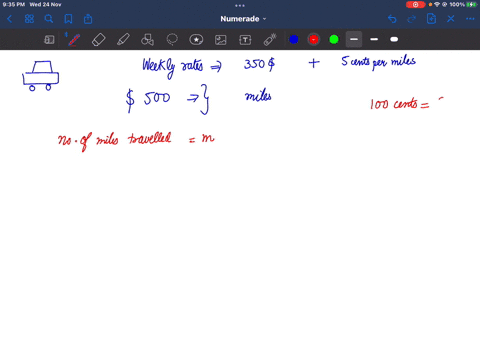Viewport: 480px width, 360px height.
Task: Bookmark the current page
Action: click(68, 19)
